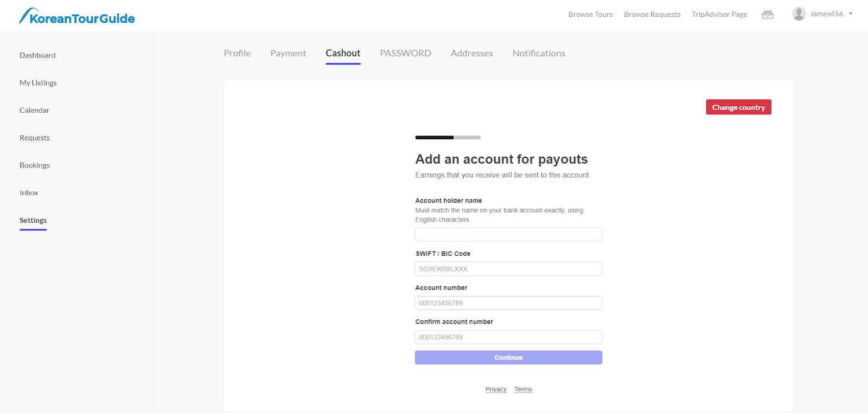Switch to the Addresses tab
The height and width of the screenshot is (413, 868).
[471, 53]
